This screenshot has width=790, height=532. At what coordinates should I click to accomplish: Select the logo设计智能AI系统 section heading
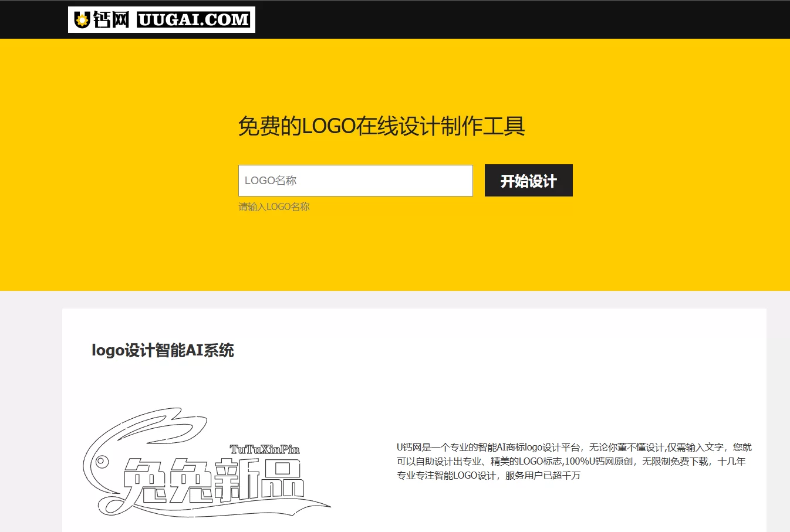(163, 350)
